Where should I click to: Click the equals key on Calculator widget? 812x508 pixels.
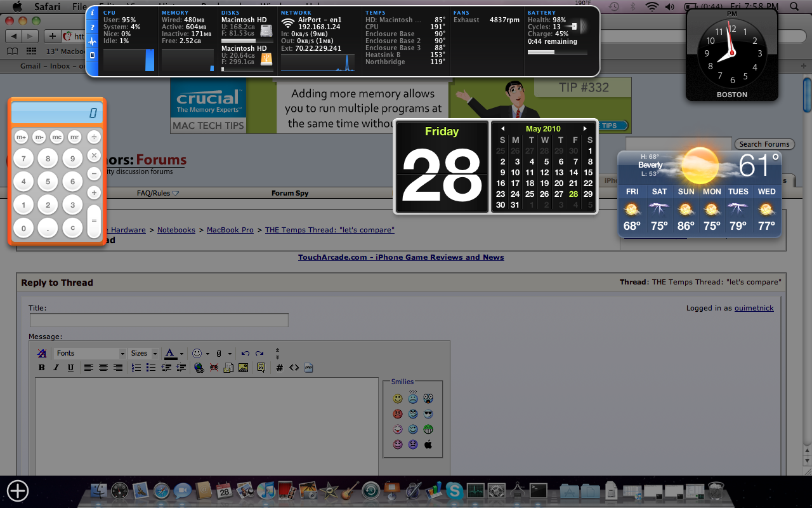point(94,222)
